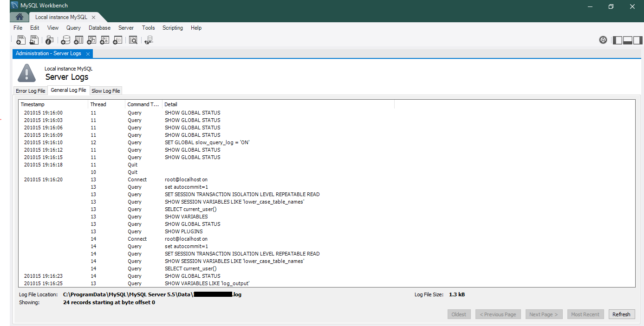Image resolution: width=644 pixels, height=326 pixels.
Task: Click the Previous Page button
Action: 498,314
